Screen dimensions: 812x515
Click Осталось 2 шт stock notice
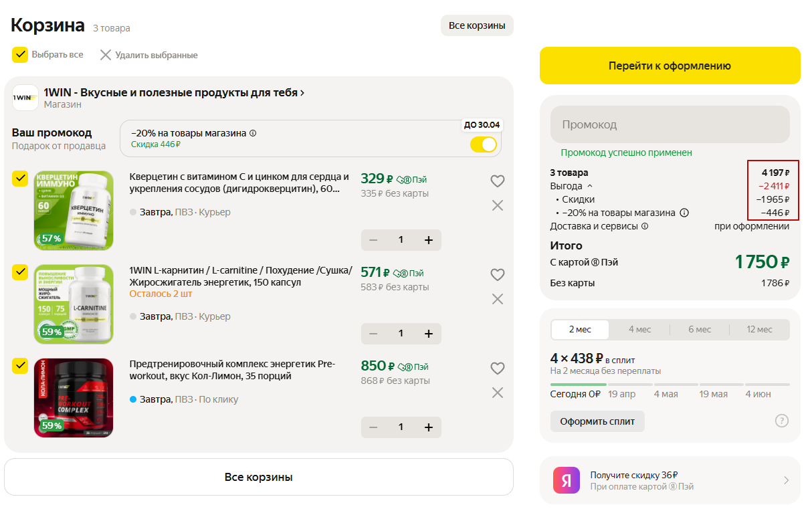coord(161,294)
